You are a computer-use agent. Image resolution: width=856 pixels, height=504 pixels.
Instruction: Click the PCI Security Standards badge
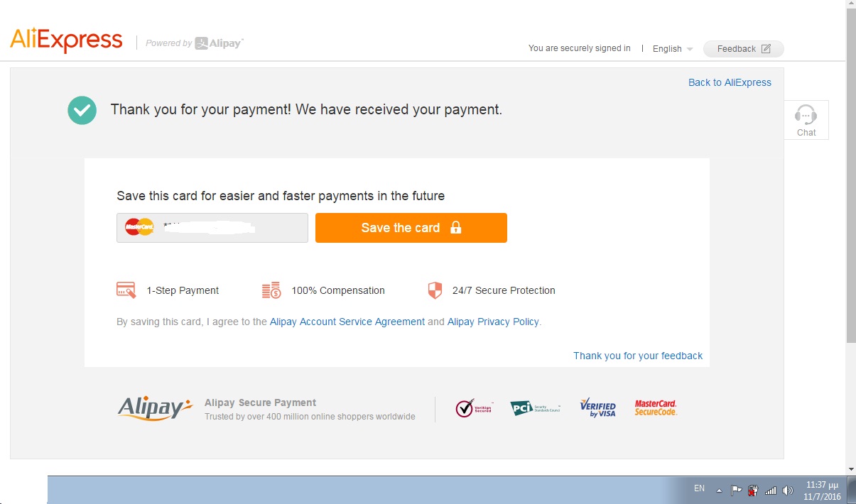coord(536,408)
